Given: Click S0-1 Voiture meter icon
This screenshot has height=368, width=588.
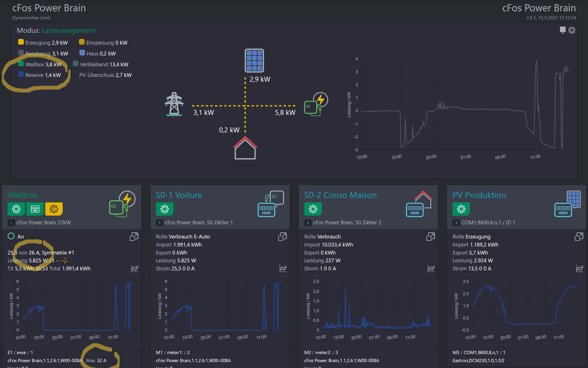Looking at the screenshot, I should (271, 204).
